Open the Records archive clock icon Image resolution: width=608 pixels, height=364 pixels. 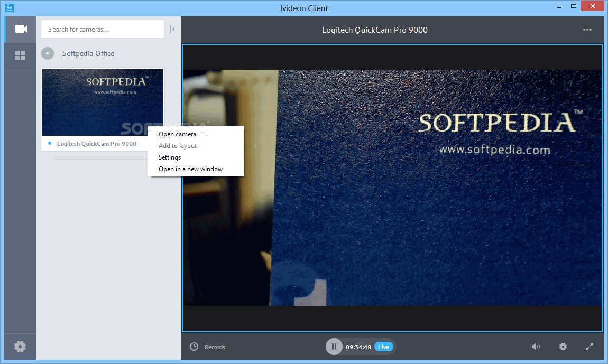[x=194, y=347]
